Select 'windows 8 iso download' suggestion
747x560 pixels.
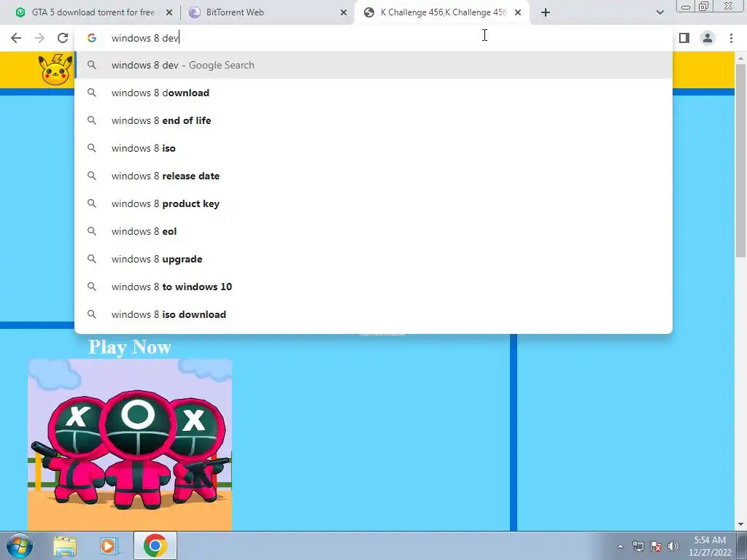(x=373, y=314)
